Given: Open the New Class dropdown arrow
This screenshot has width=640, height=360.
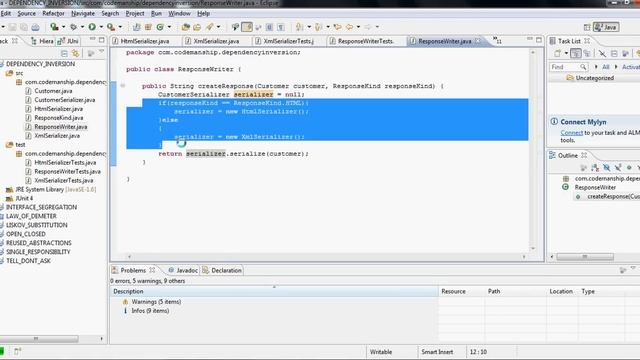Looking at the screenshot, I should [x=169, y=27].
